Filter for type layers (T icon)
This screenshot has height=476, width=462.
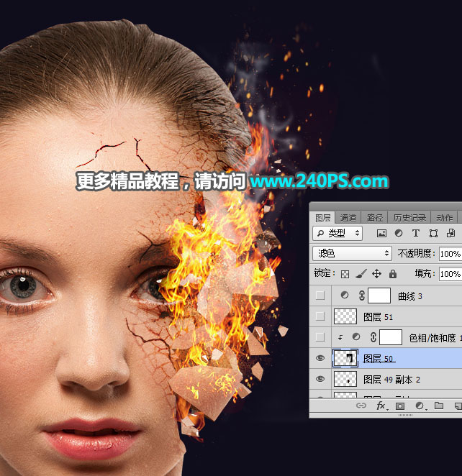click(415, 233)
